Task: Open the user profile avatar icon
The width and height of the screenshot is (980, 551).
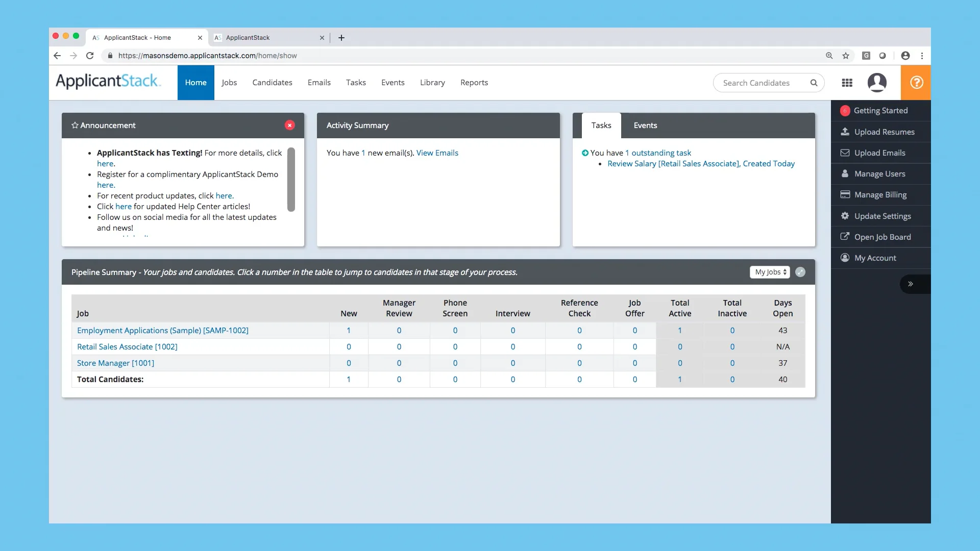Action: pyautogui.click(x=877, y=83)
